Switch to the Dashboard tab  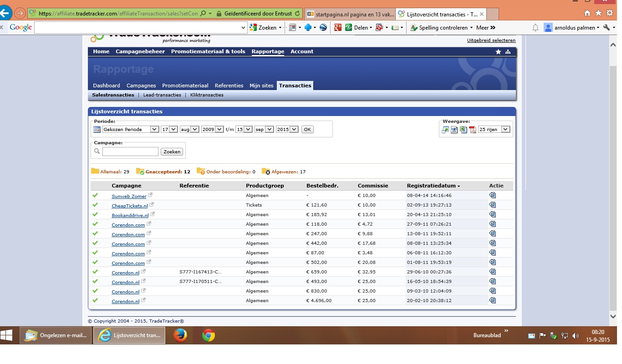click(x=107, y=86)
